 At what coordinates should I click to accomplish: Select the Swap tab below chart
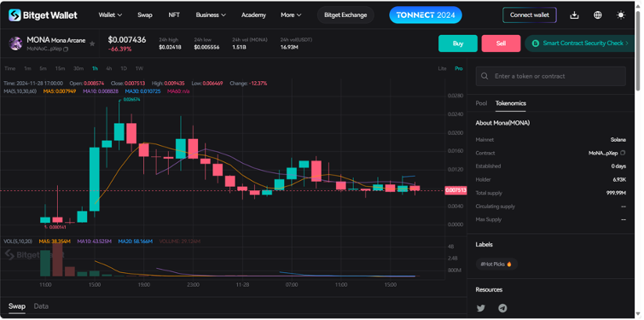tap(17, 306)
